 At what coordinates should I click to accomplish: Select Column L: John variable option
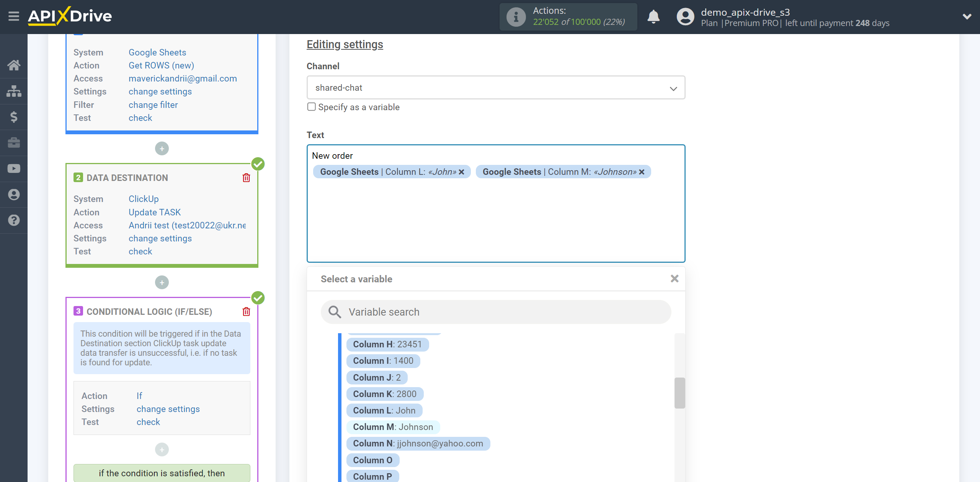tap(384, 410)
